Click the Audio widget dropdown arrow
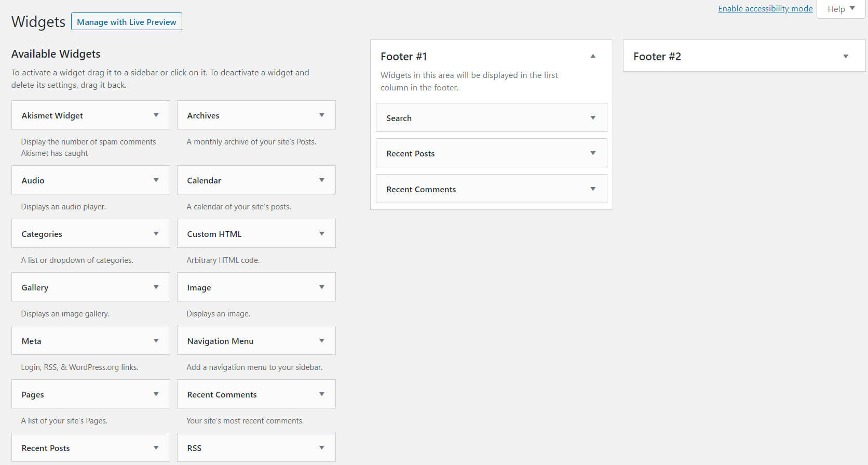 156,180
